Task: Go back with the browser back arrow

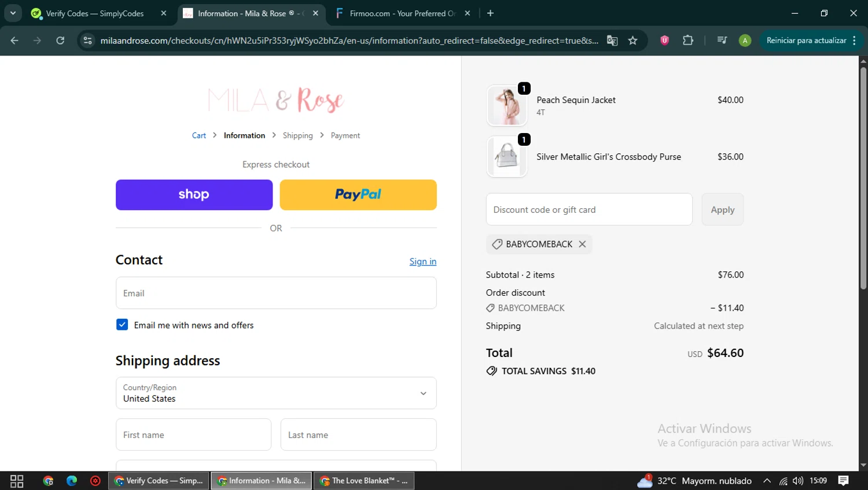Action: point(14,40)
